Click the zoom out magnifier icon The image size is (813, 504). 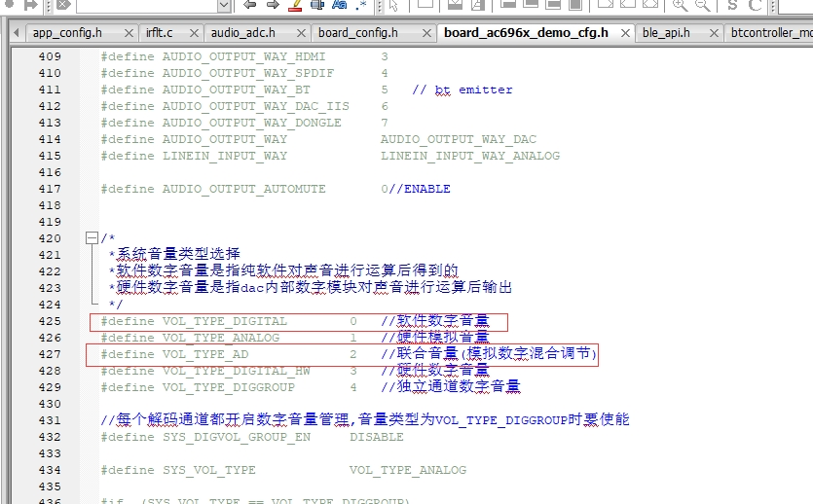(x=703, y=5)
